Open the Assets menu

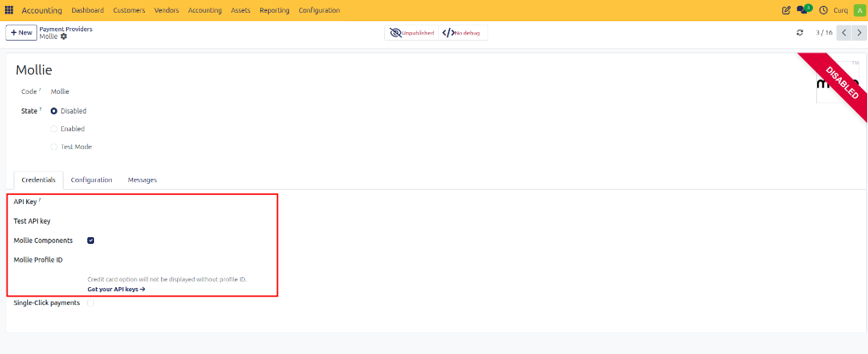coord(241,10)
